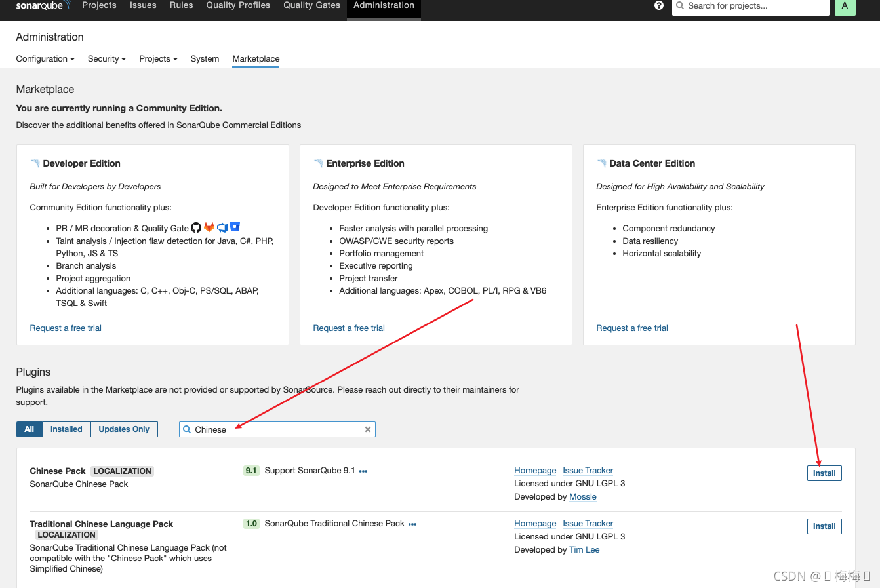Go to the System tab
This screenshot has width=880, height=588.
(205, 59)
